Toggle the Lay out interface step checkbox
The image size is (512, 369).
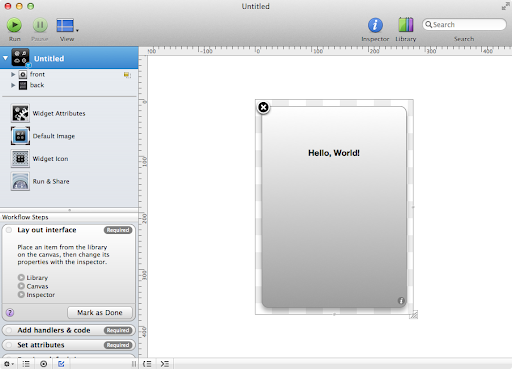click(x=9, y=230)
